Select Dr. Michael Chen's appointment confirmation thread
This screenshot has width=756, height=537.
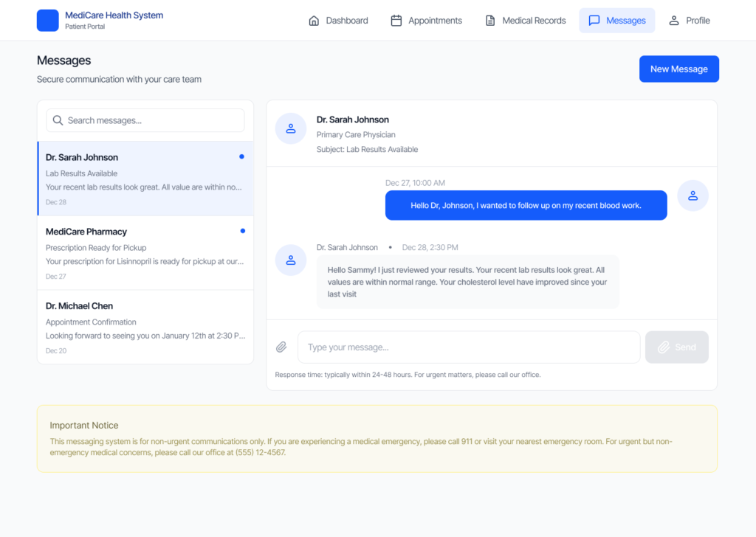(145, 328)
